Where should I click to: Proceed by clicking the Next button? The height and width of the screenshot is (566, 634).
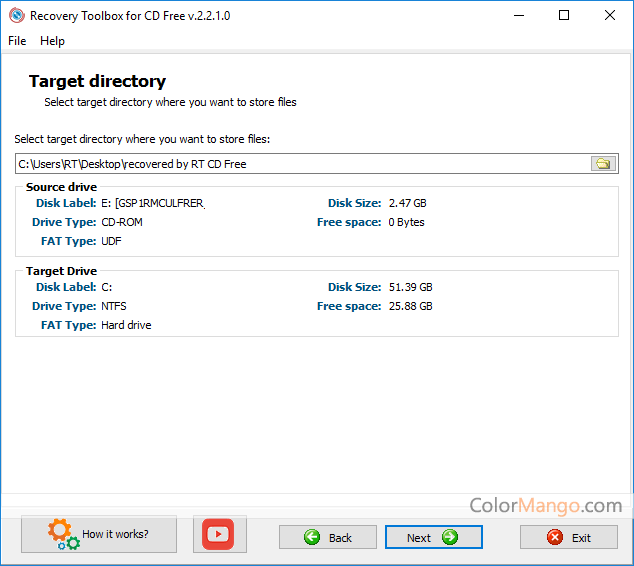(x=433, y=537)
